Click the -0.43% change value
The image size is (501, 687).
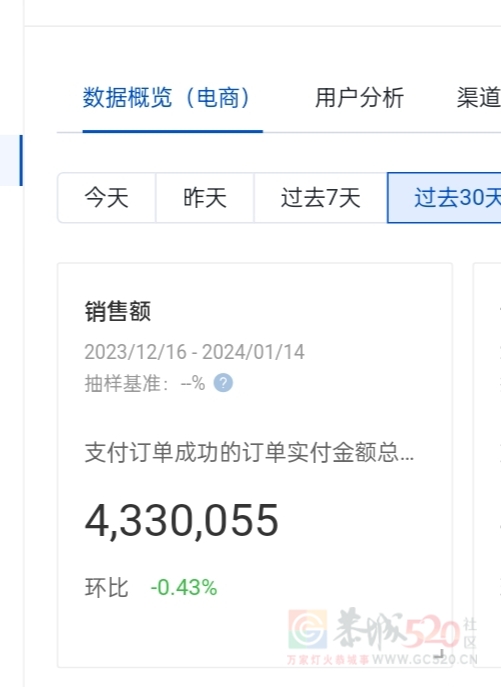pos(184,588)
